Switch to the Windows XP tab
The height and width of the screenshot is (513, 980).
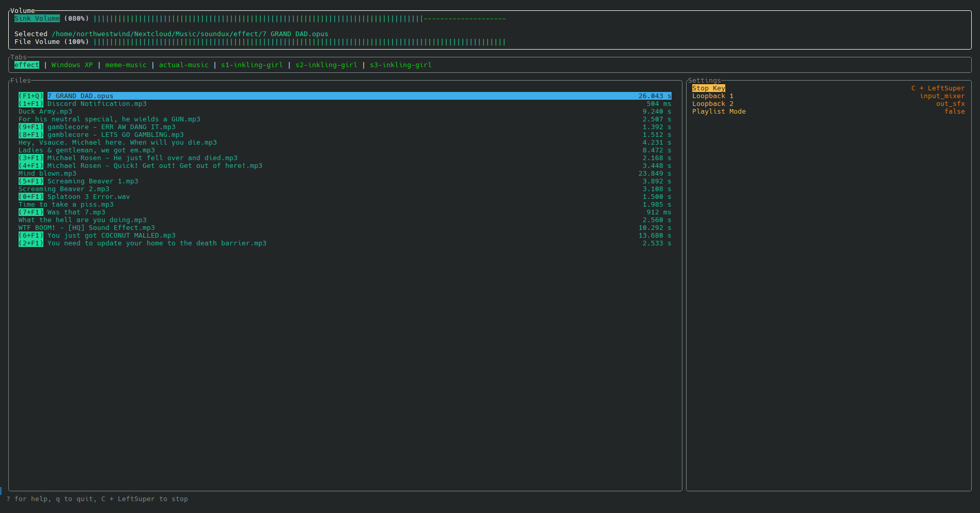tap(72, 65)
